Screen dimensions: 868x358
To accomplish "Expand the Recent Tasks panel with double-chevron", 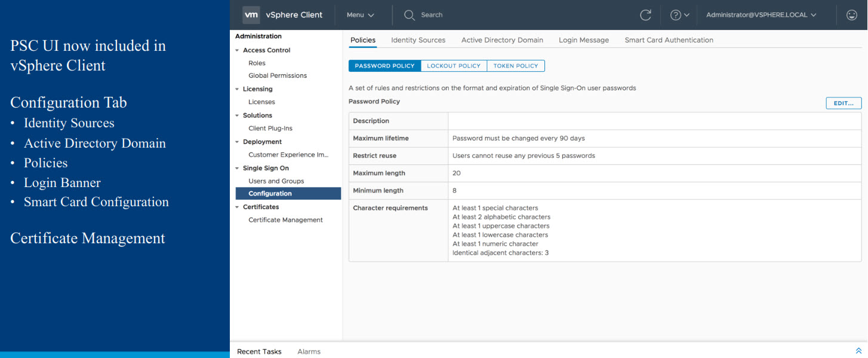I will point(858,351).
